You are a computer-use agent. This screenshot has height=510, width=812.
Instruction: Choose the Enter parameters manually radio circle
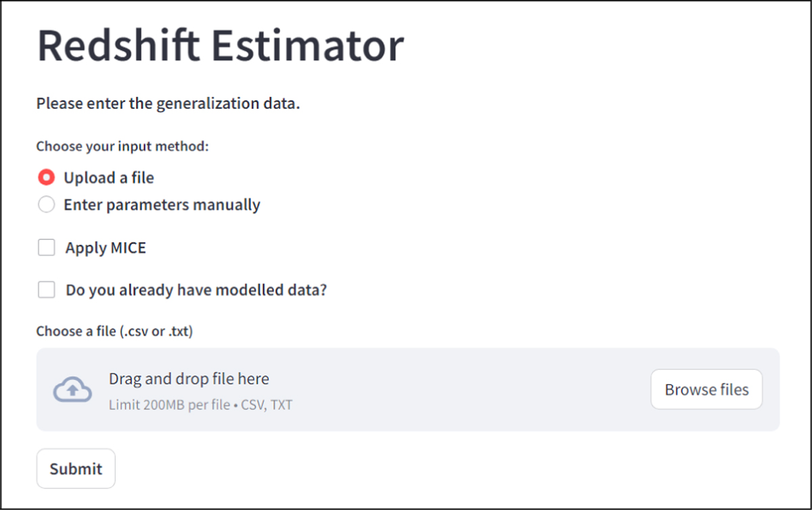coord(46,204)
